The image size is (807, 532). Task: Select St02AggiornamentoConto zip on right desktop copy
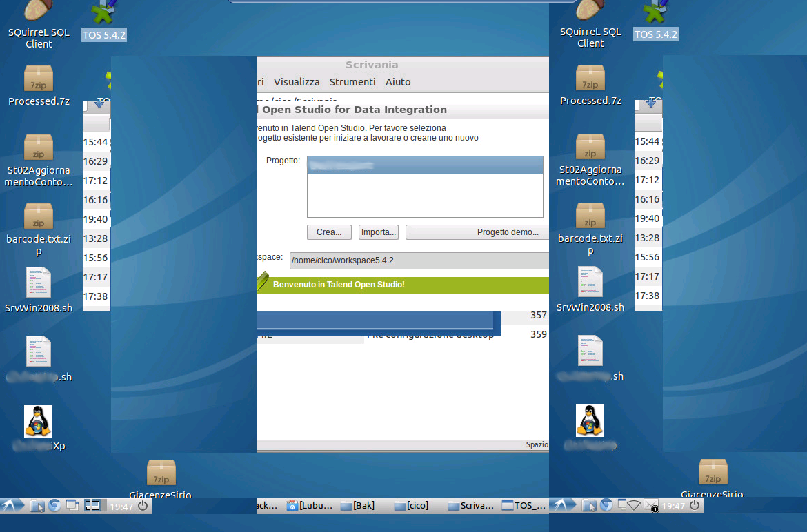[590, 161]
